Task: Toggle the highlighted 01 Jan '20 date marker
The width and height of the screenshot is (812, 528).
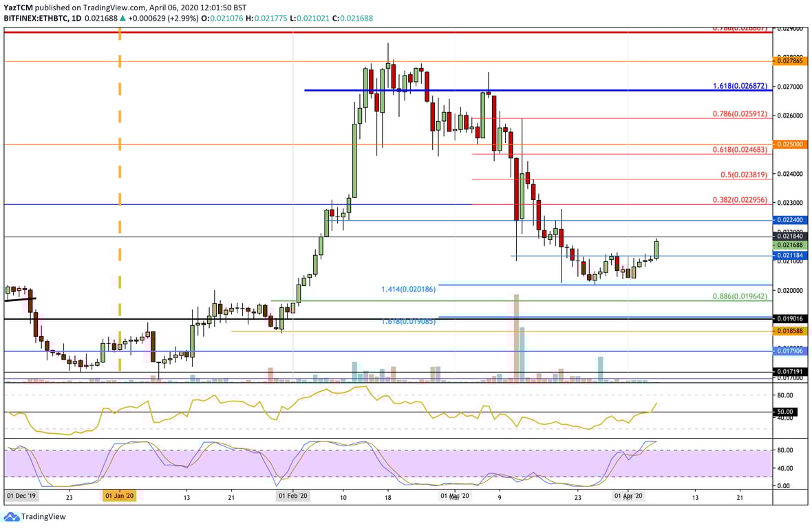Action: (x=119, y=494)
